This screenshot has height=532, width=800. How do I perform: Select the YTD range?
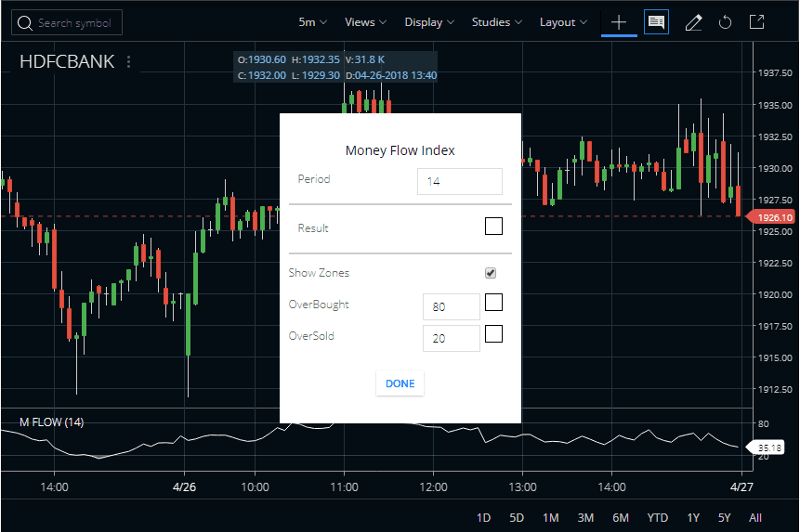point(658,518)
